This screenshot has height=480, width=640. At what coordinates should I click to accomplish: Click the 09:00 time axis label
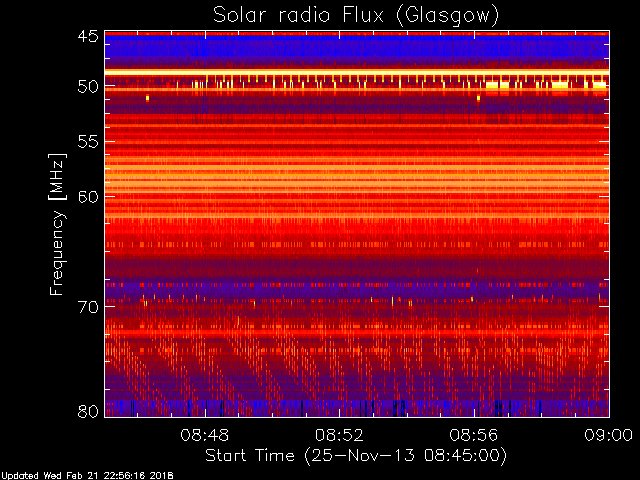(x=609, y=435)
